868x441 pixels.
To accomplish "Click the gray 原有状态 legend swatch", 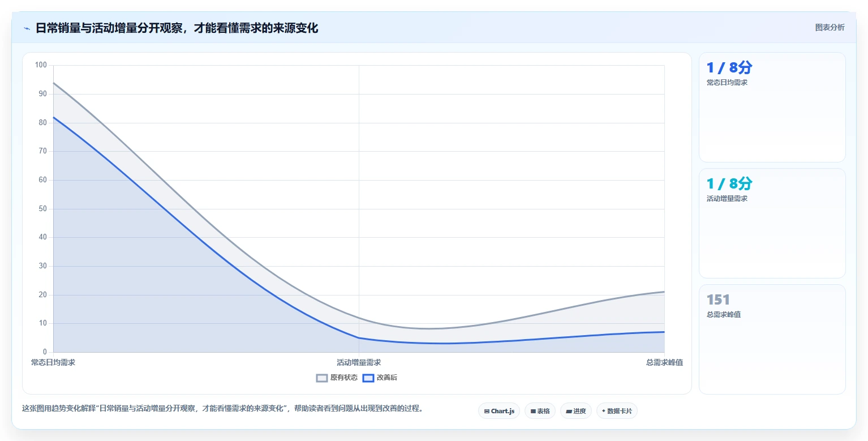I will 322,378.
